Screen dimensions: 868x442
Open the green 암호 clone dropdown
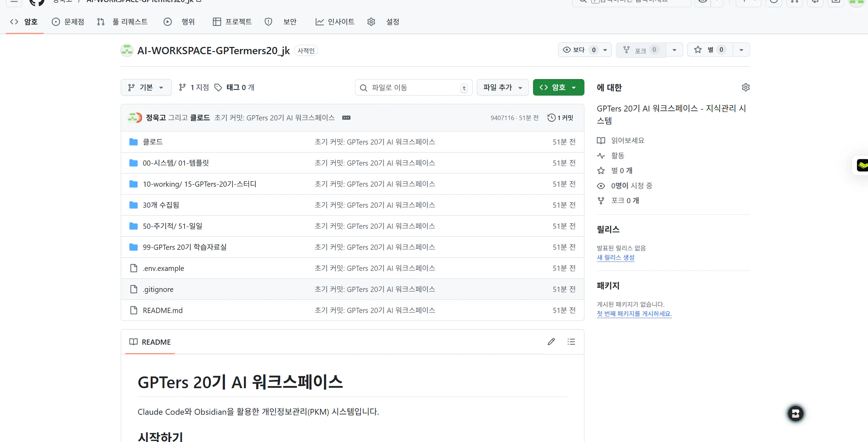[x=559, y=87]
